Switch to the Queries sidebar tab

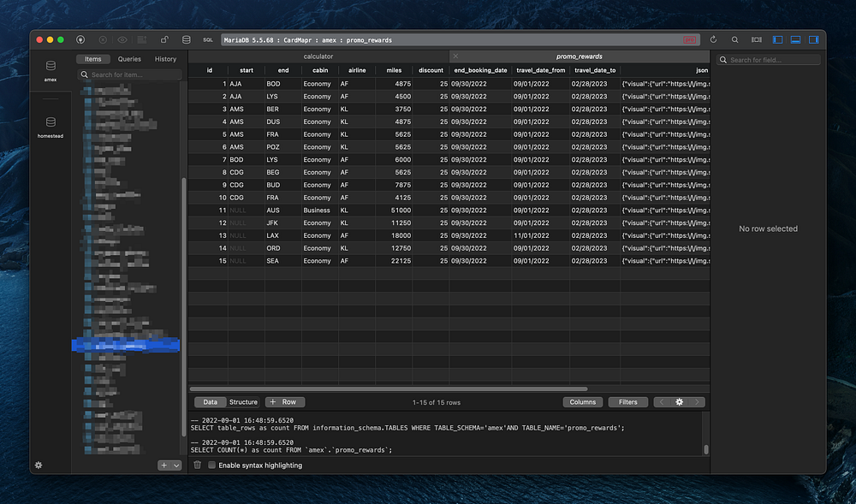[x=129, y=59]
